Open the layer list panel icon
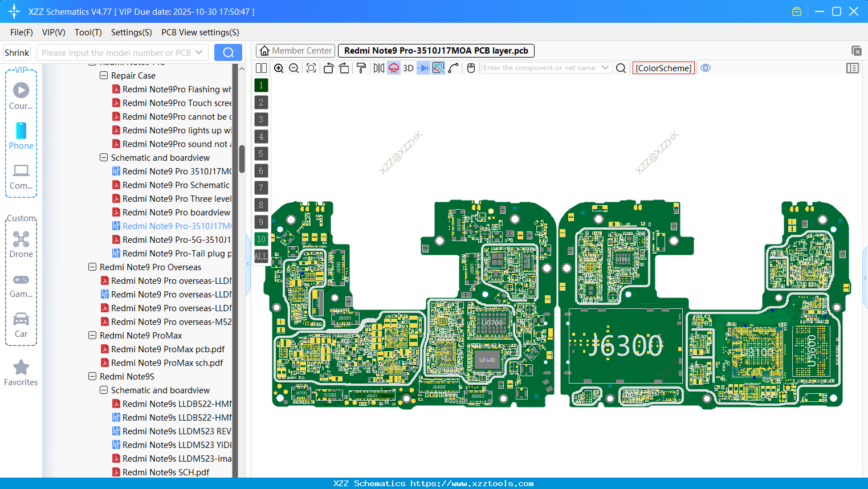Screen dimensions: 868x489 tap(853, 68)
